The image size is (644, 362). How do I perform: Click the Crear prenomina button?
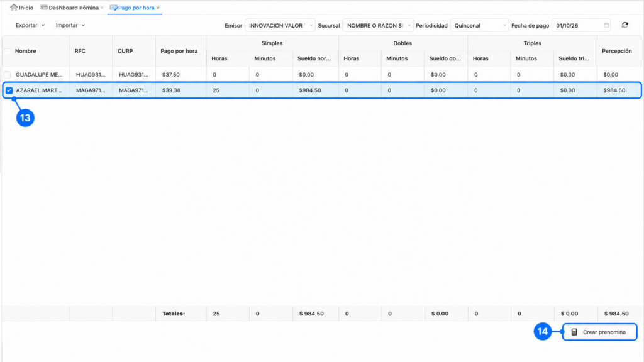tap(599, 332)
